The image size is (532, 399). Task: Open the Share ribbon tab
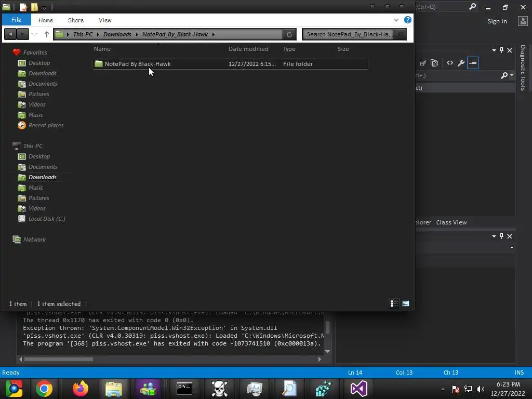coord(76,20)
